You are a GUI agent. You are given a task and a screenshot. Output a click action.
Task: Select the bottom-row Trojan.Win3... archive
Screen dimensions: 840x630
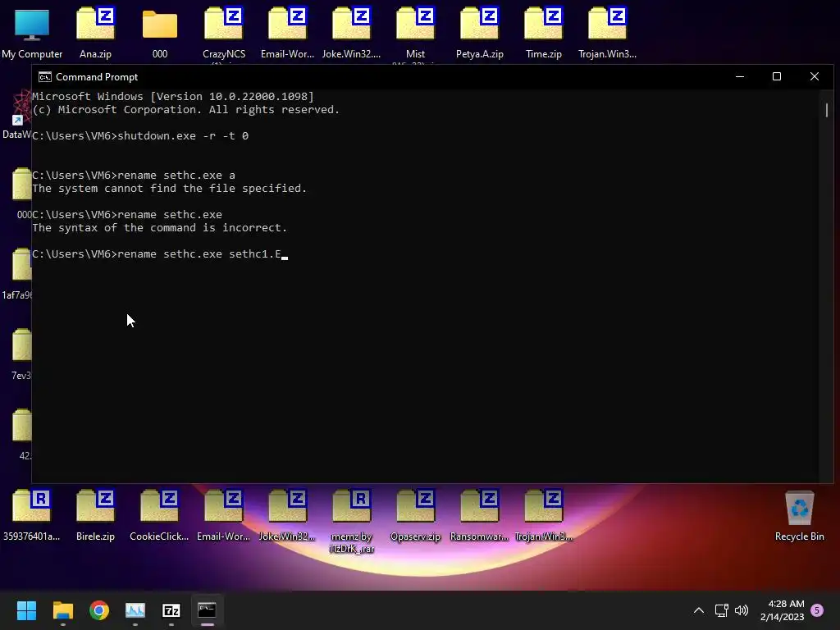point(543,515)
